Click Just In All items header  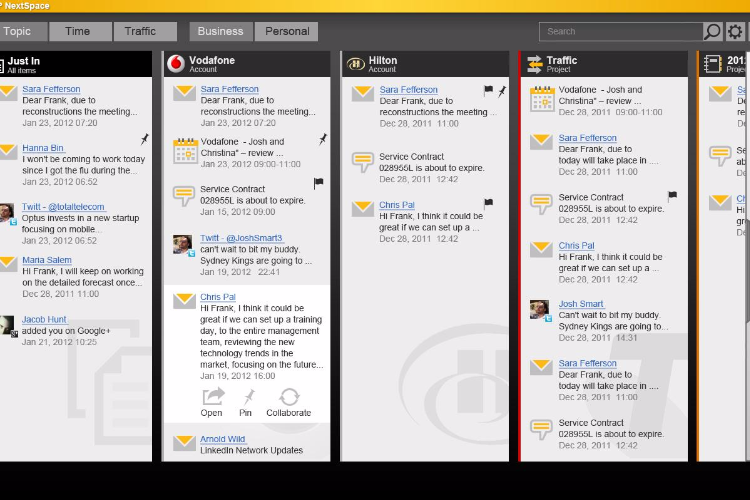pyautogui.click(x=76, y=64)
